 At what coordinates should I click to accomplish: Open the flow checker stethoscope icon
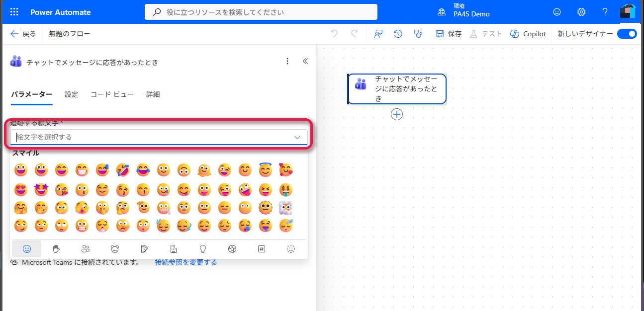(418, 34)
